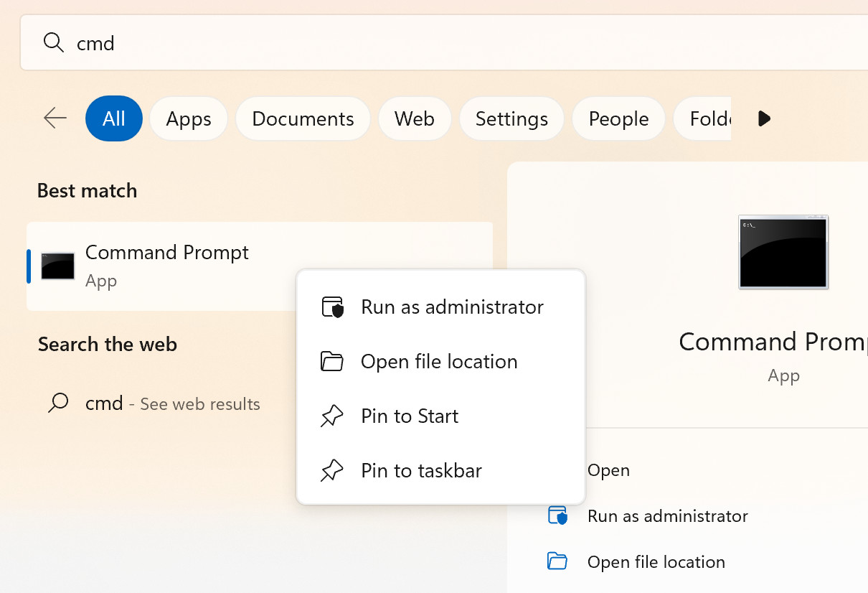Go back using the left arrow

55,118
